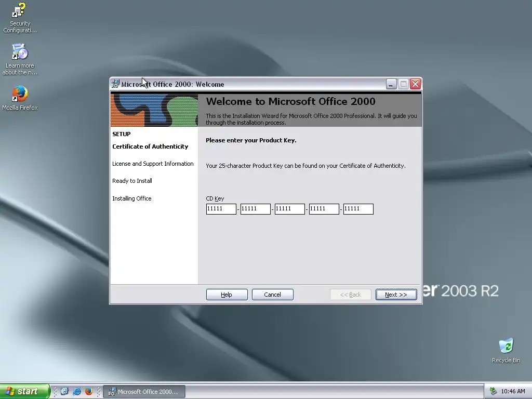Minimize the Office 2000 setup window
532x399 pixels.
391,84
